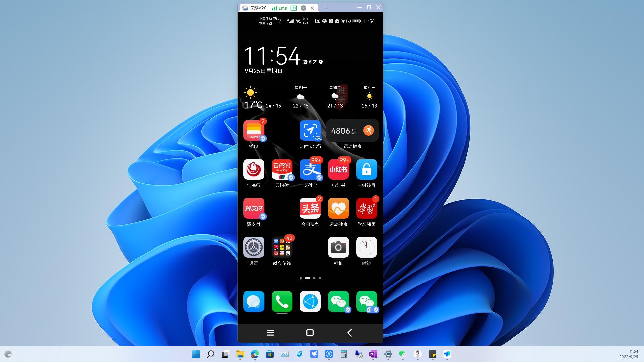Launch Microsoft Edge from taskbar

[255, 354]
